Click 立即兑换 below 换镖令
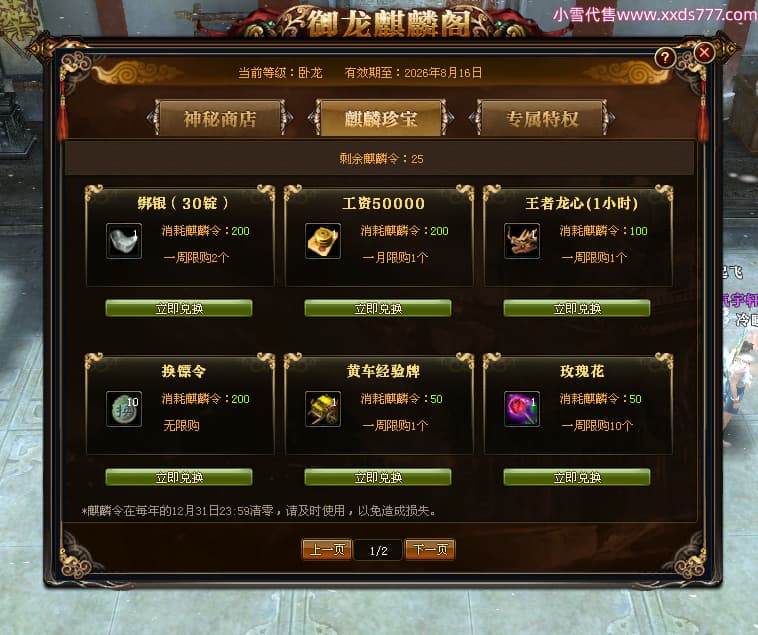 179,477
